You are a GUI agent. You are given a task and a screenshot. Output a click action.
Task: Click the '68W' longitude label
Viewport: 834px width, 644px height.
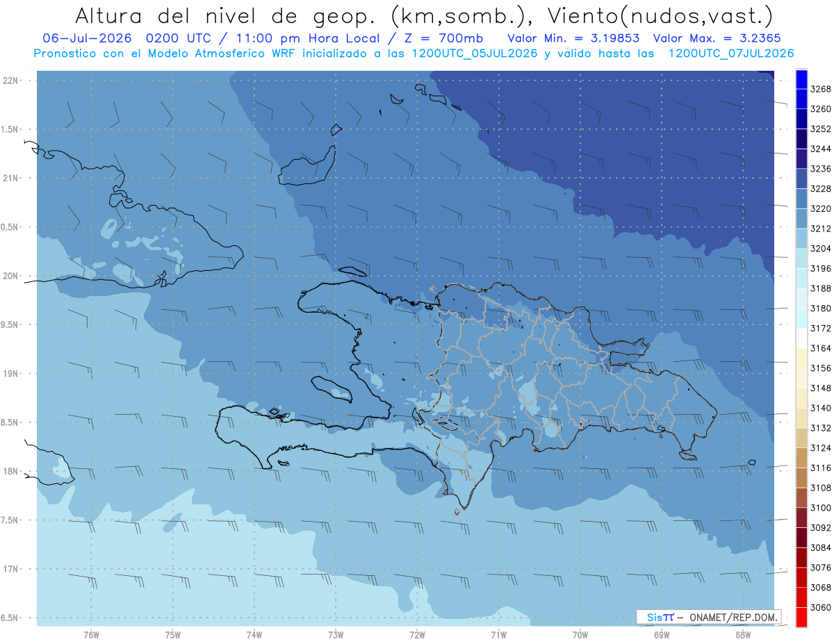[743, 636]
